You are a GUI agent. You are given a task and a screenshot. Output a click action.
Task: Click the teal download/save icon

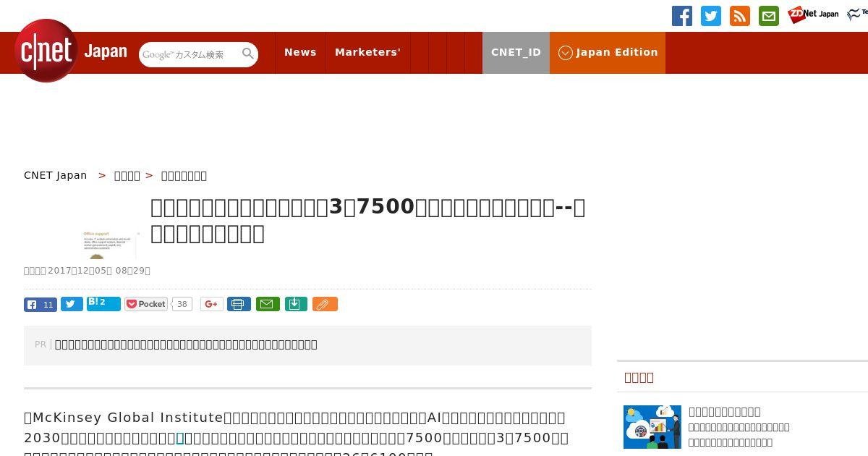pyautogui.click(x=296, y=304)
